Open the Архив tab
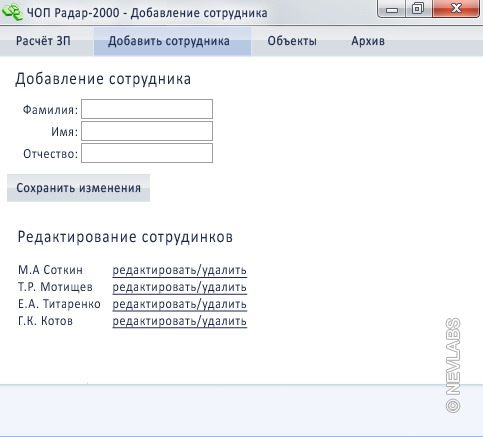The image size is (483, 437). [x=368, y=41]
